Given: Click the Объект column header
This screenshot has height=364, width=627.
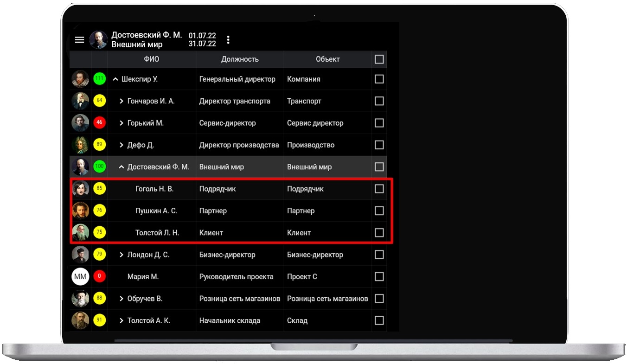Looking at the screenshot, I should coord(327,59).
